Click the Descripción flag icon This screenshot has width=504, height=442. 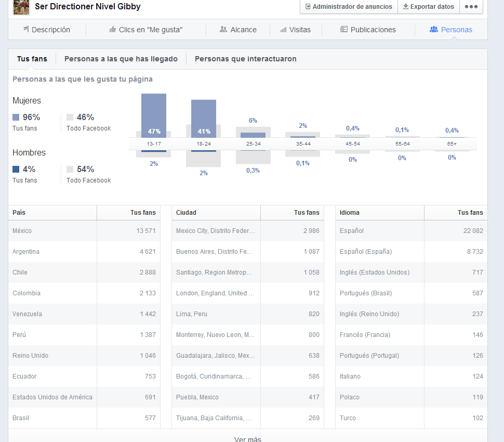(26, 29)
